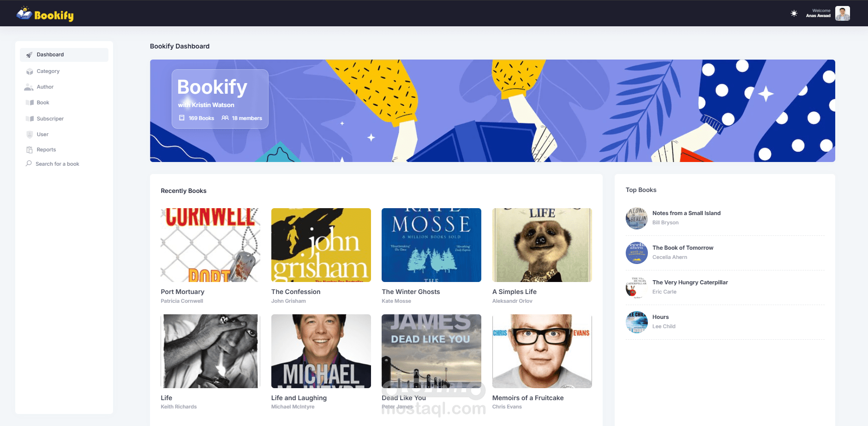Click the Book sidebar icon
This screenshot has height=426, width=868.
[30, 102]
